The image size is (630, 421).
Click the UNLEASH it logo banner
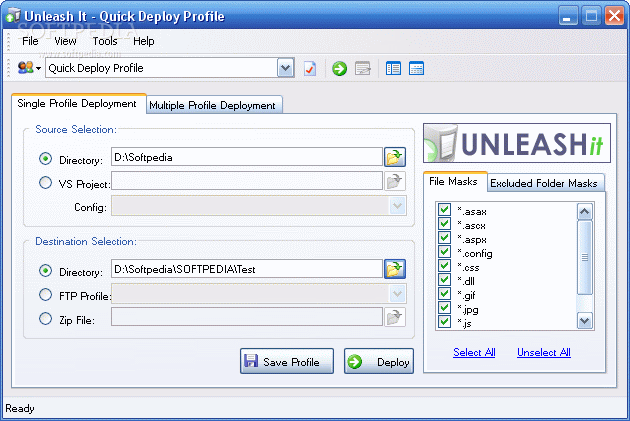pos(517,143)
